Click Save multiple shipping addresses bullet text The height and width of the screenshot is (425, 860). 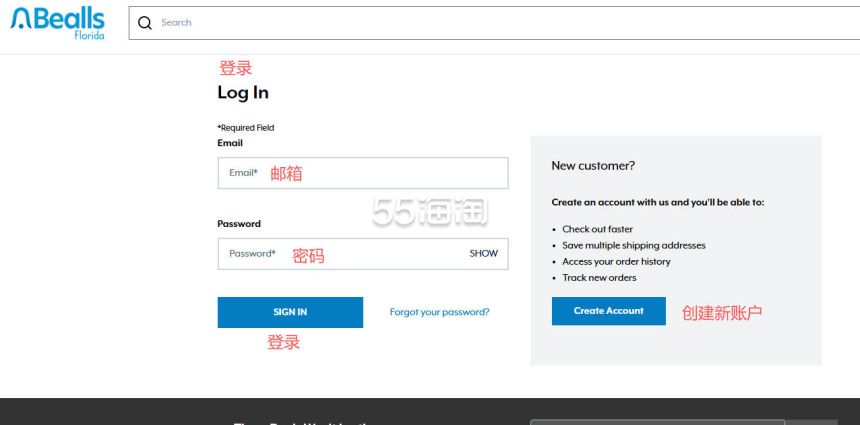click(633, 245)
